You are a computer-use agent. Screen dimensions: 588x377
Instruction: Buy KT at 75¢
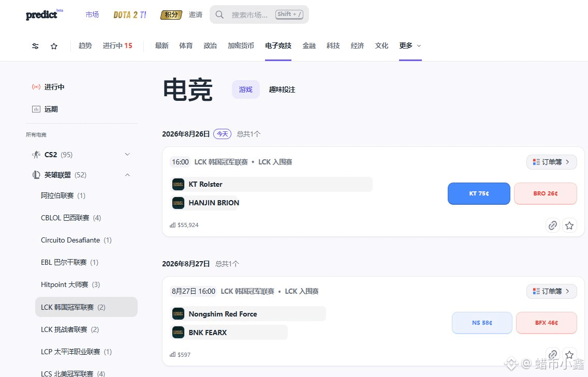479,193
